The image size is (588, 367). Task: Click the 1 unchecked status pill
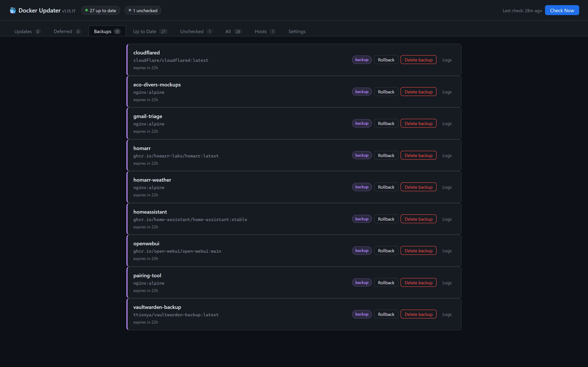tap(143, 10)
